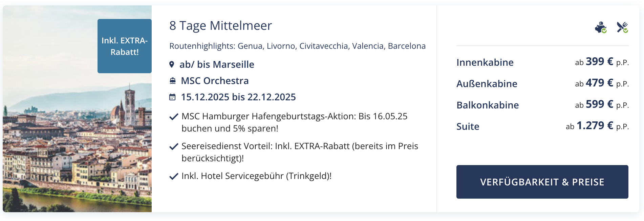644x221 pixels.
Task: Click the checkmark beside Hotel Servicegebühr
Action: click(x=174, y=176)
